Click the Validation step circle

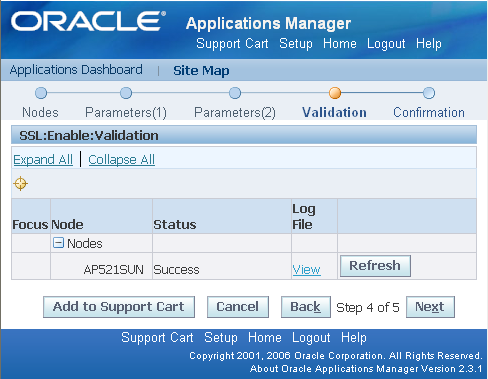click(335, 93)
